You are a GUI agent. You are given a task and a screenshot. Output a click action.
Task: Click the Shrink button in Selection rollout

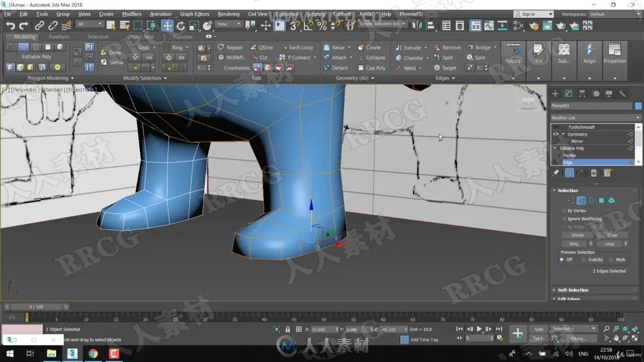(578, 235)
